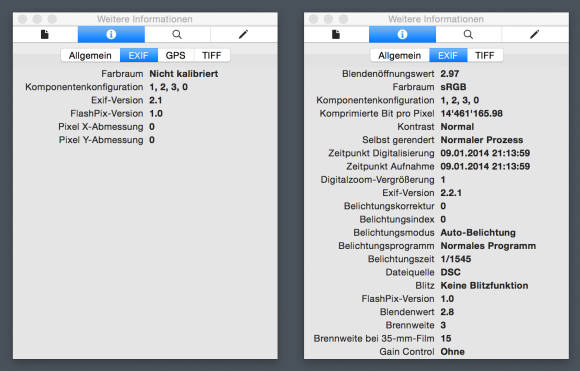
Task: Click the Gain Control value 'Ohne'
Action: 452,352
